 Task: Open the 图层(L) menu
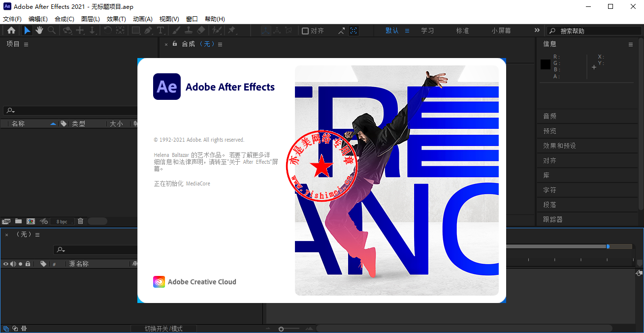coord(91,19)
